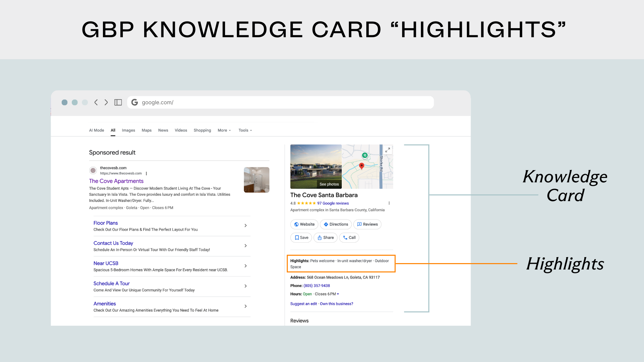The height and width of the screenshot is (362, 644).
Task: Expand the Floor Plans sitelink chevron
Action: pos(245,226)
